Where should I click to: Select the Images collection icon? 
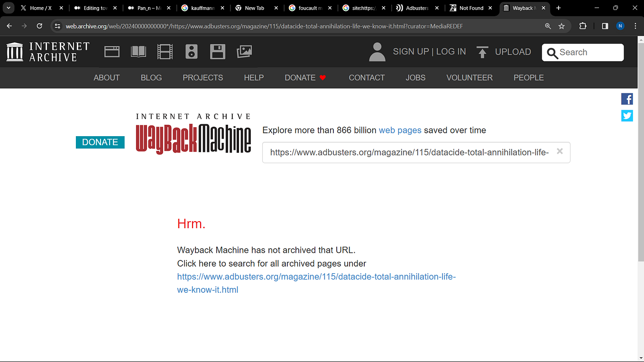(x=244, y=51)
